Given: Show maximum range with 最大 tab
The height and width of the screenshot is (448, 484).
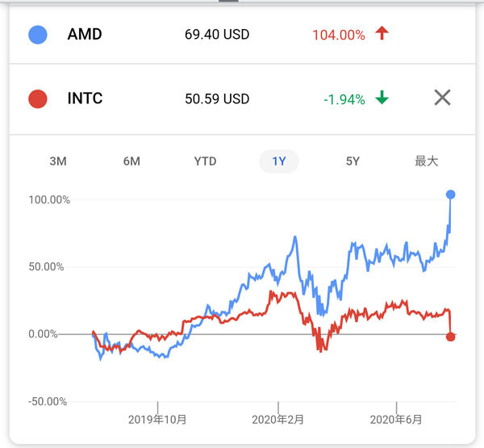Looking at the screenshot, I should [426, 161].
